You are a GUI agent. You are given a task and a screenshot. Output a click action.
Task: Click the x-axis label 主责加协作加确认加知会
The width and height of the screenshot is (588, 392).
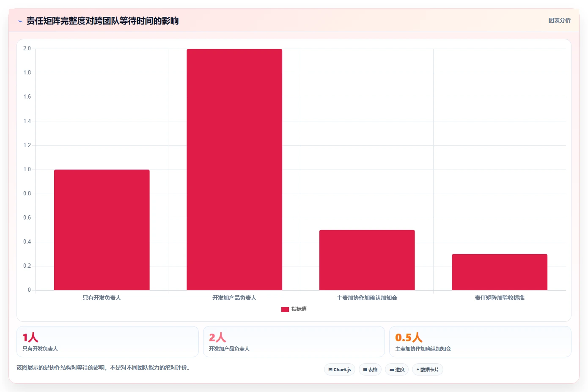367,298
